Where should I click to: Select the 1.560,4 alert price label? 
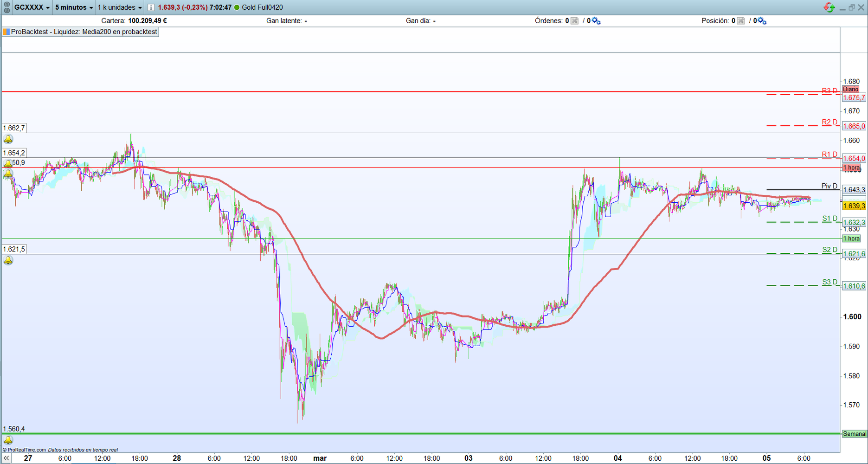click(x=14, y=429)
